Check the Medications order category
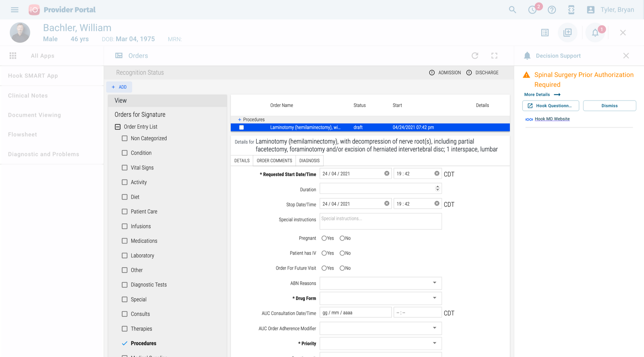The image size is (644, 357). pyautogui.click(x=125, y=241)
